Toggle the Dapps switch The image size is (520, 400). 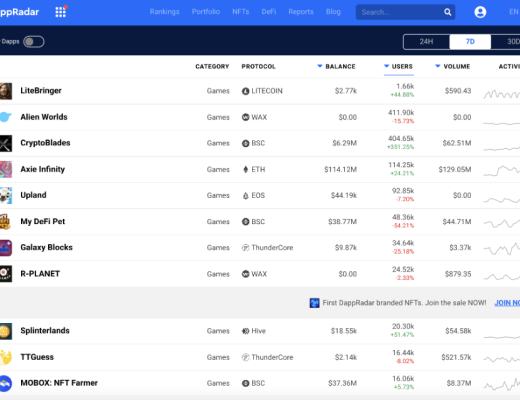33,42
